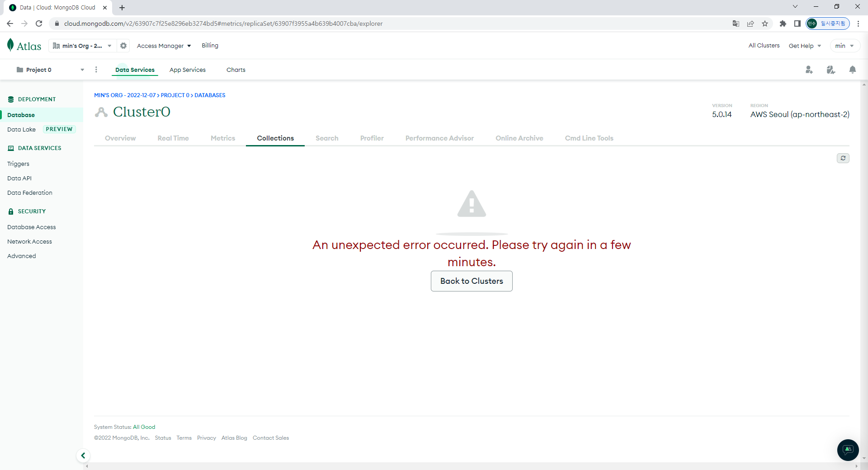Open Data Federation in the sidebar
Screen dimensions: 868x470
pos(30,193)
